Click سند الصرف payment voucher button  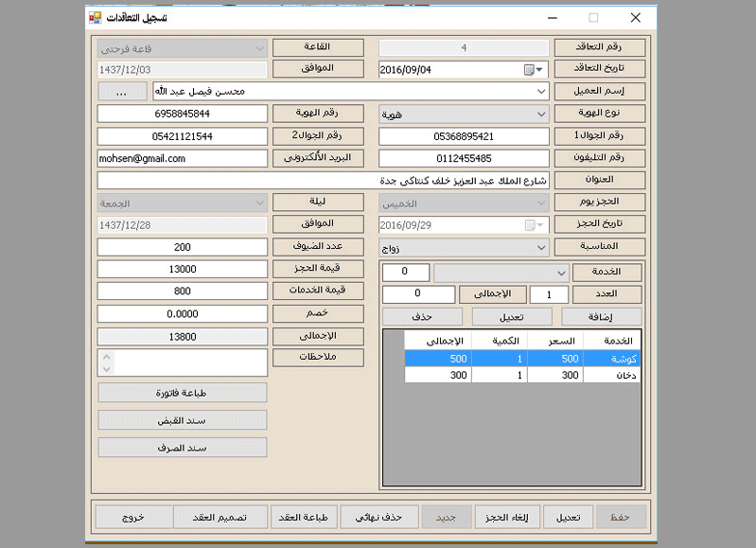(x=183, y=448)
